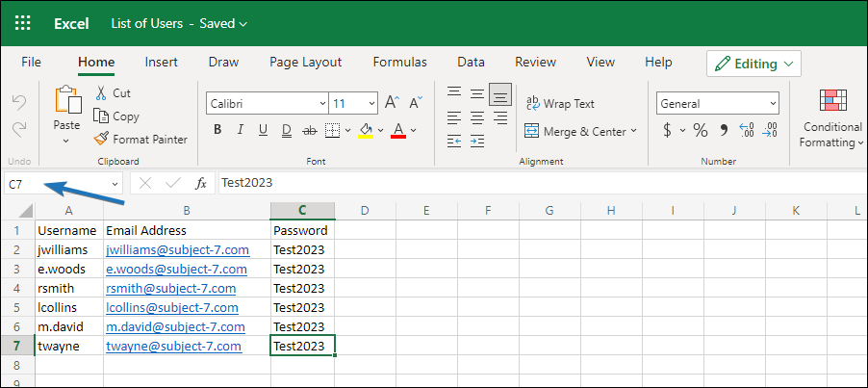The width and height of the screenshot is (868, 388).
Task: Click the Format Painter tool
Action: click(x=141, y=139)
